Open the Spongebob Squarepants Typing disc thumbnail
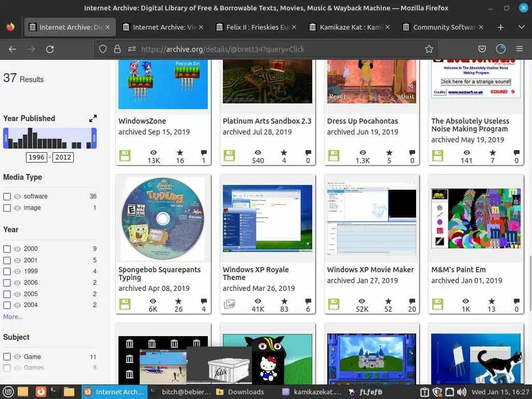This screenshot has height=399, width=532. pyautogui.click(x=163, y=219)
